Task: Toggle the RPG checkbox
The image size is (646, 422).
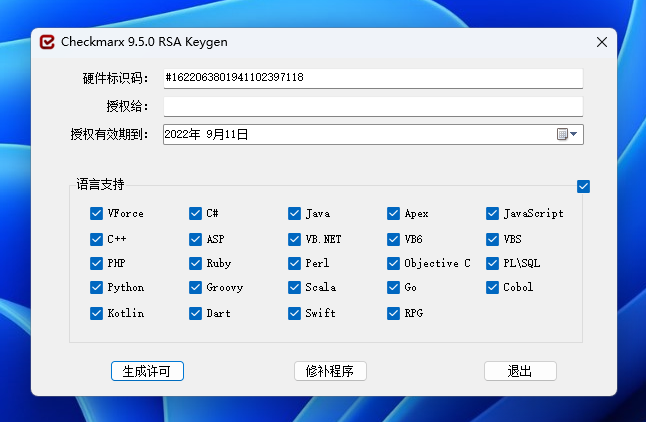Action: click(393, 313)
